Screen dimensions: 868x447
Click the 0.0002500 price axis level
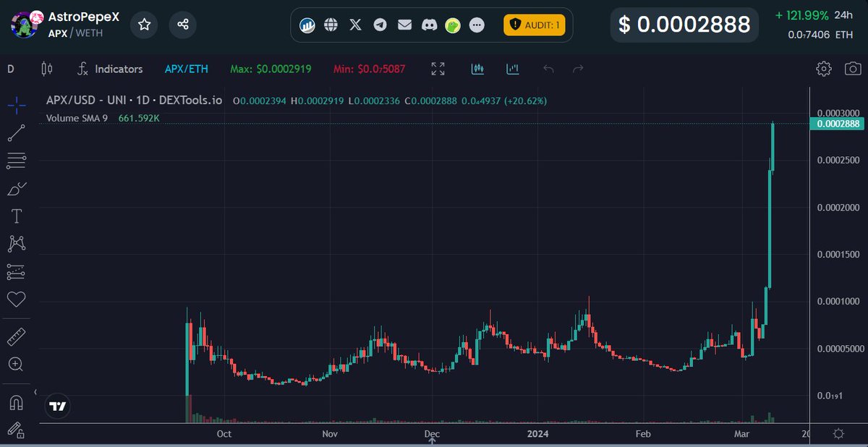tap(838, 160)
